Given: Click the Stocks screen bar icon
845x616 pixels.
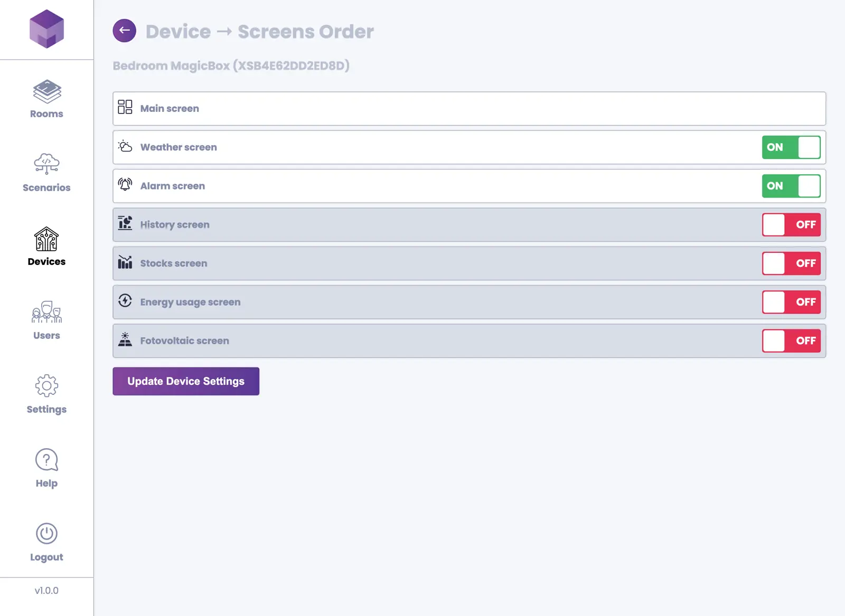Looking at the screenshot, I should tap(125, 262).
